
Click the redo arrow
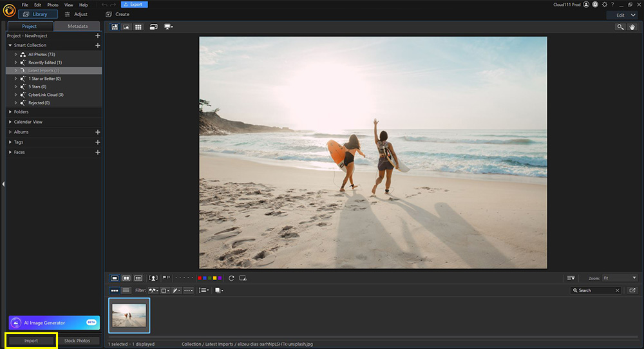coord(113,5)
